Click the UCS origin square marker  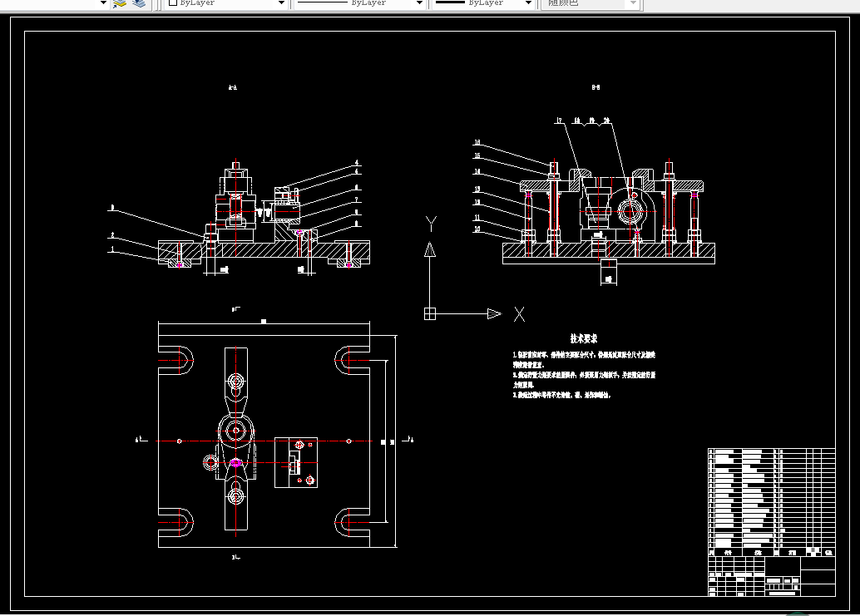pos(430,313)
